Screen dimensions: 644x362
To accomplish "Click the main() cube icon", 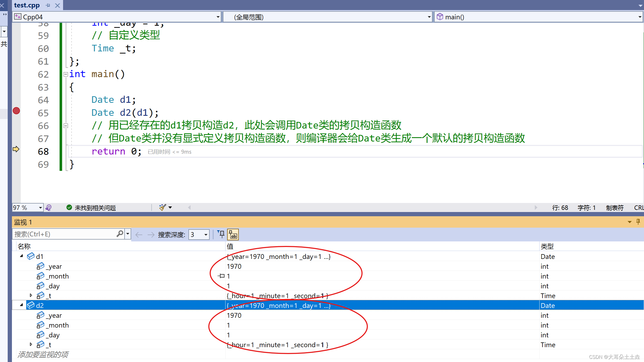I will [x=440, y=17].
